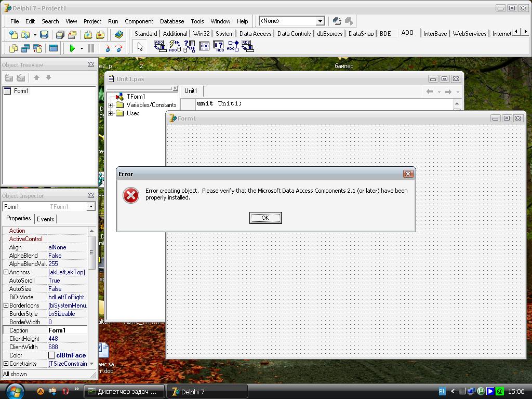Switch to the Standard palette tab

145,33
